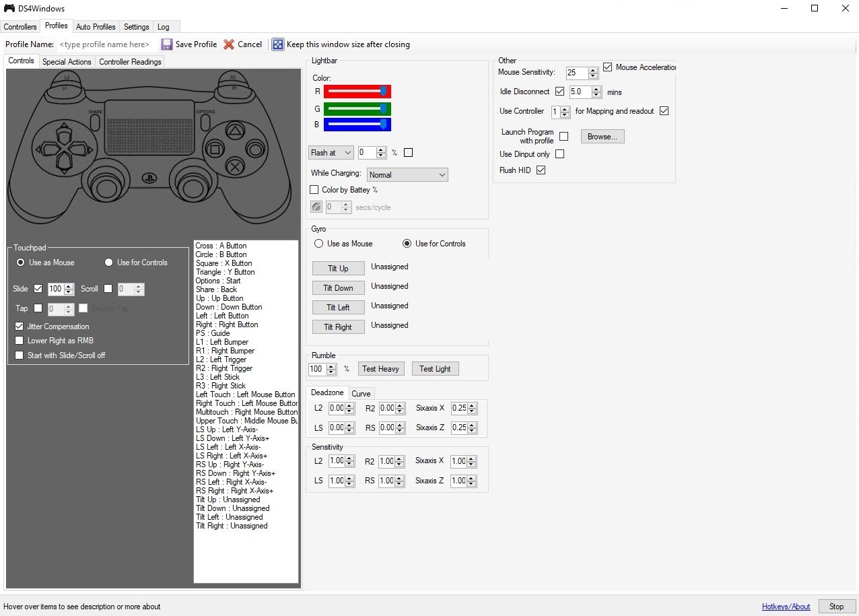Click the keep window size icon

pyautogui.click(x=278, y=44)
